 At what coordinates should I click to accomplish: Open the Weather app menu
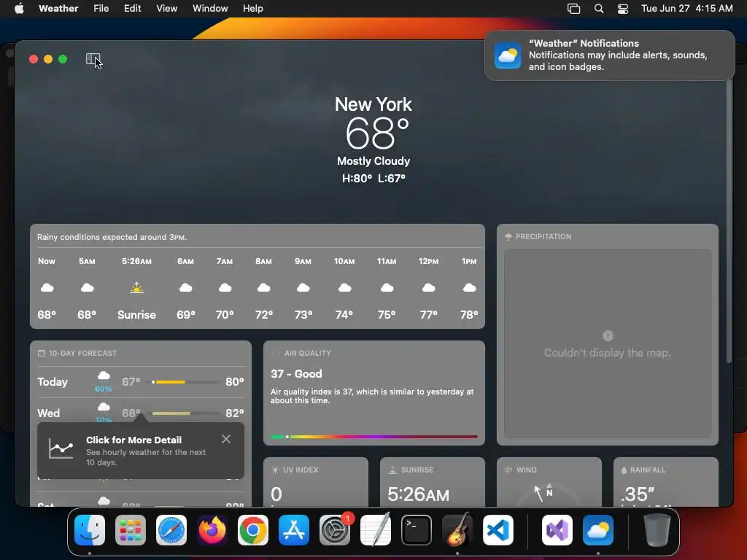pos(58,8)
